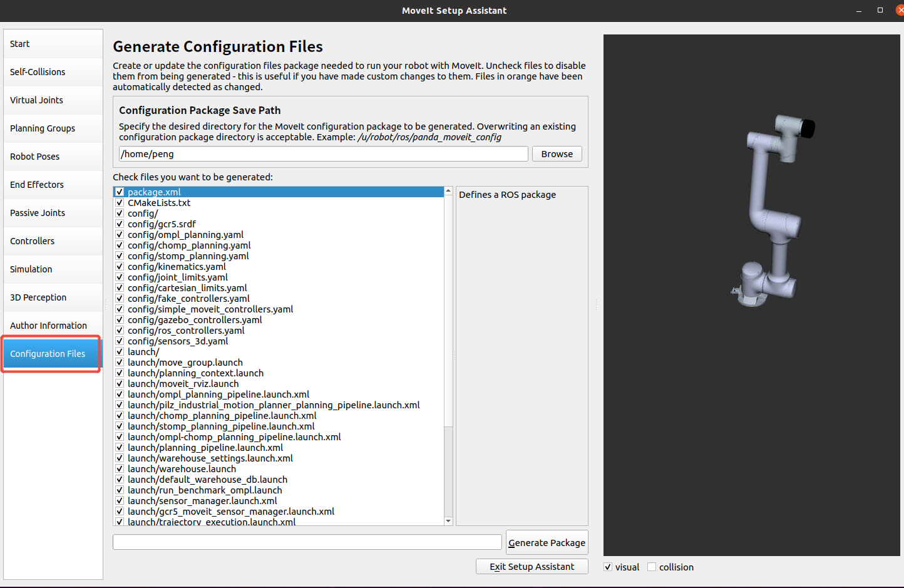Image resolution: width=904 pixels, height=588 pixels.
Task: Select launch/warehouse_settings.launch.xml row
Action: coord(279,458)
